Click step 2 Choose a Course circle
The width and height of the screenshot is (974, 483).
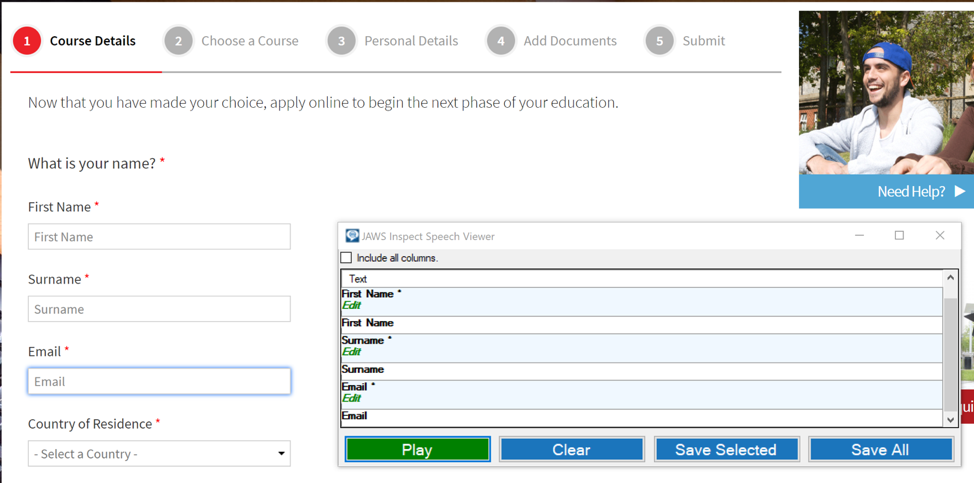[178, 41]
